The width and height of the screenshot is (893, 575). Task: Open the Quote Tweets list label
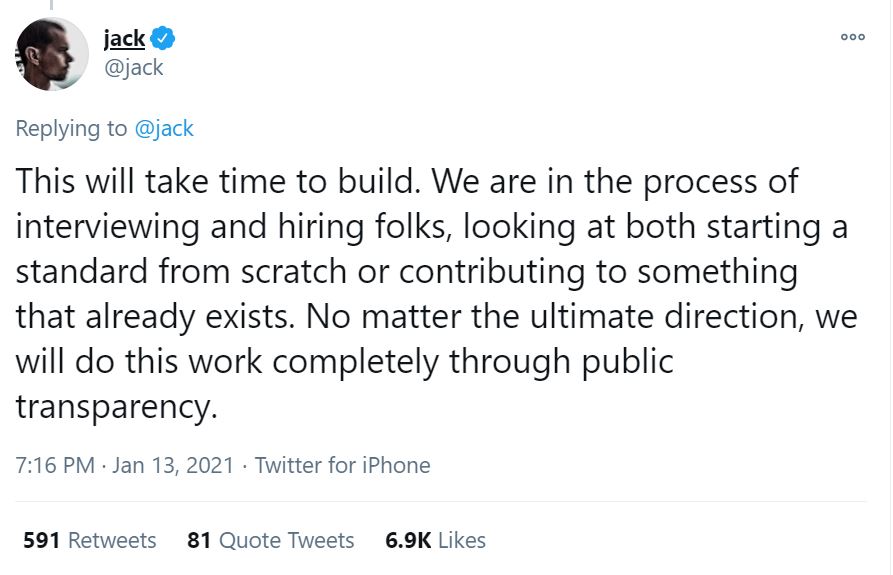tap(286, 541)
